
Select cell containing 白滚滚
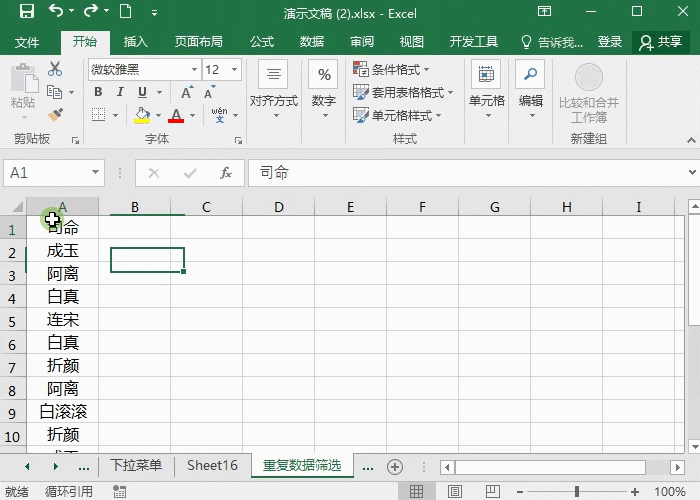63,412
